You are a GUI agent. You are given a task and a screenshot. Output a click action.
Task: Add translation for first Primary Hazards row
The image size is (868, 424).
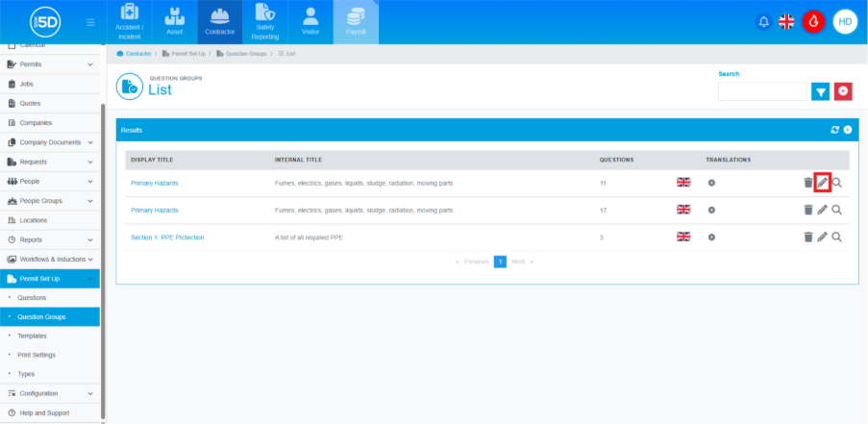coord(711,183)
